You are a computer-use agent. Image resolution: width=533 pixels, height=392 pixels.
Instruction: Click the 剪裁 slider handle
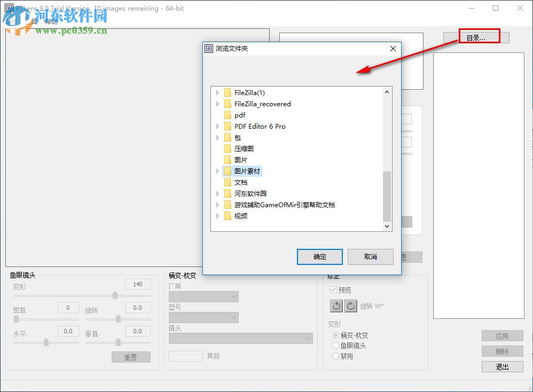17,318
